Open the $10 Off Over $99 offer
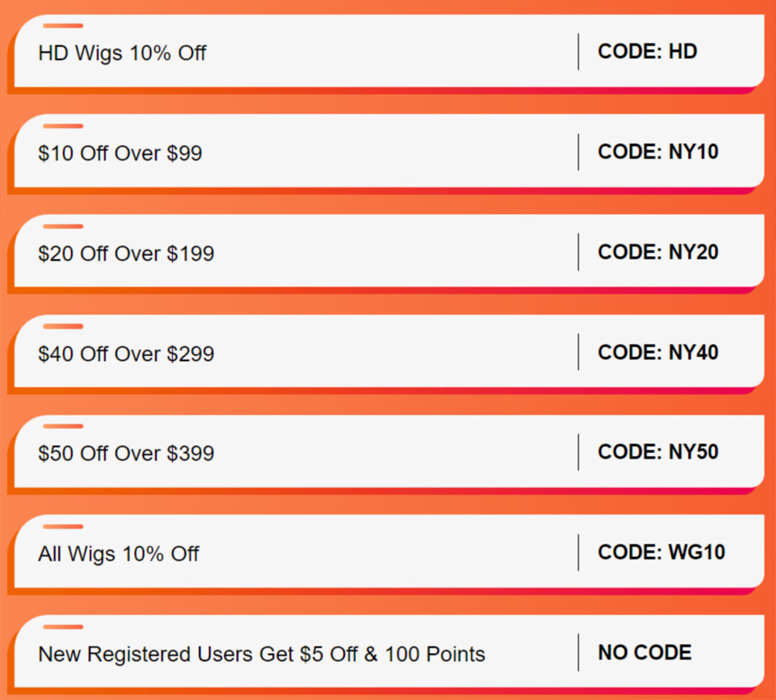This screenshot has width=776, height=700. 120,153
